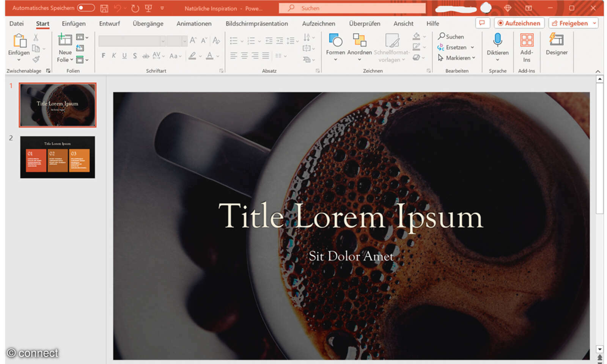This screenshot has height=364, width=607.
Task: Open the font name dropdown
Action: (163, 41)
